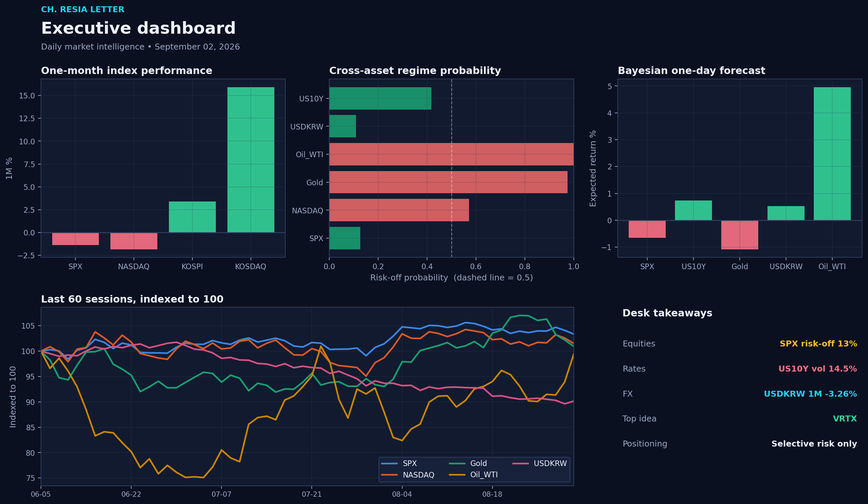
Task: Click the SPX green bar in regime probability
Action: (345, 238)
